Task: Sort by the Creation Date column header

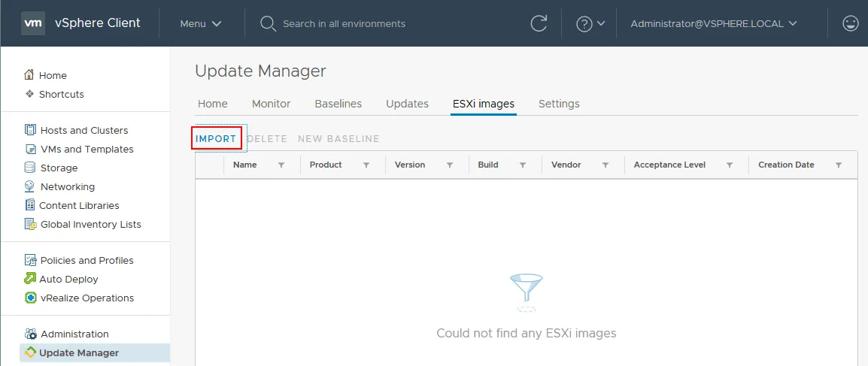Action: click(x=786, y=165)
